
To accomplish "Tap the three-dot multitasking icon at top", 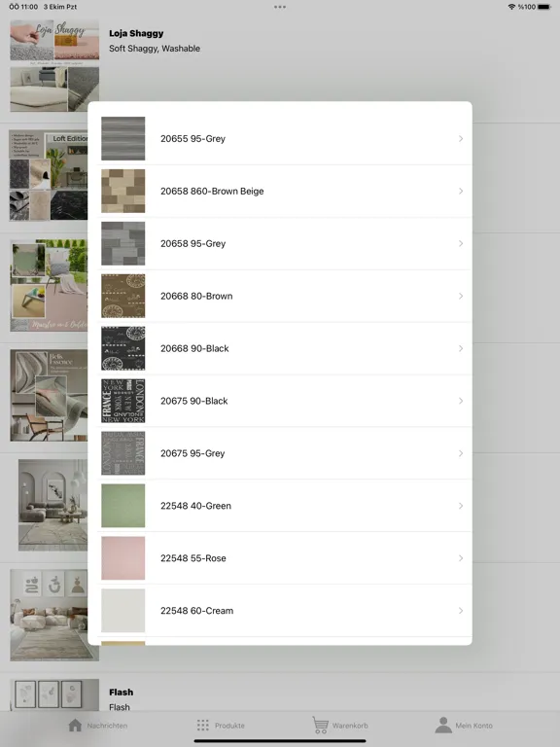I will tap(280, 7).
